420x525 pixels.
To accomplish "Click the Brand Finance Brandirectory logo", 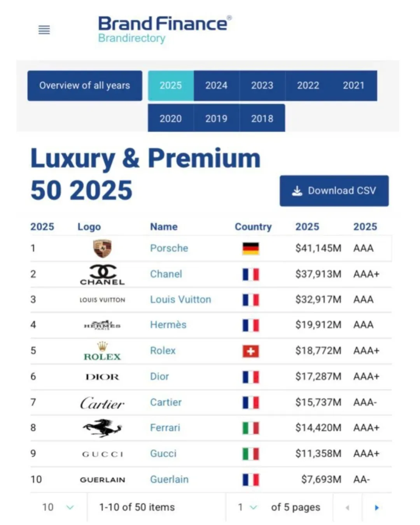I will click(164, 30).
